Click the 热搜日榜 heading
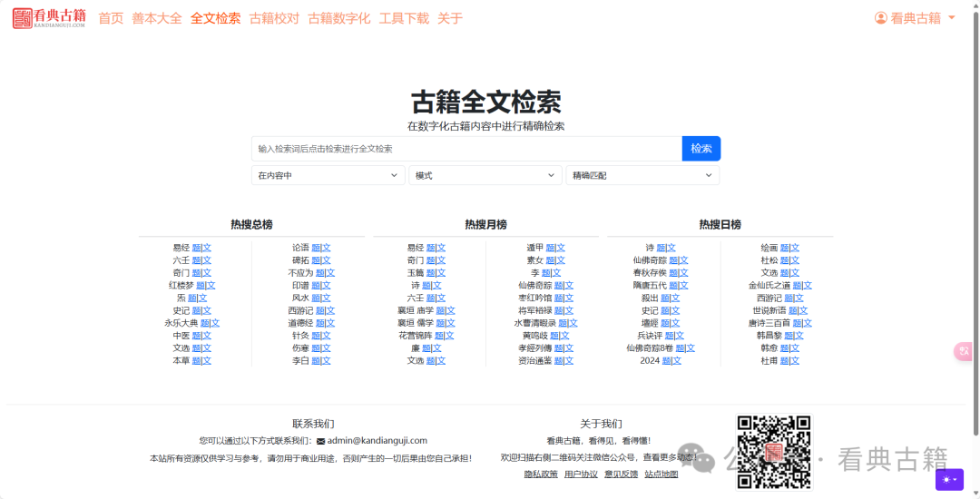This screenshot has height=499, width=980. [720, 224]
